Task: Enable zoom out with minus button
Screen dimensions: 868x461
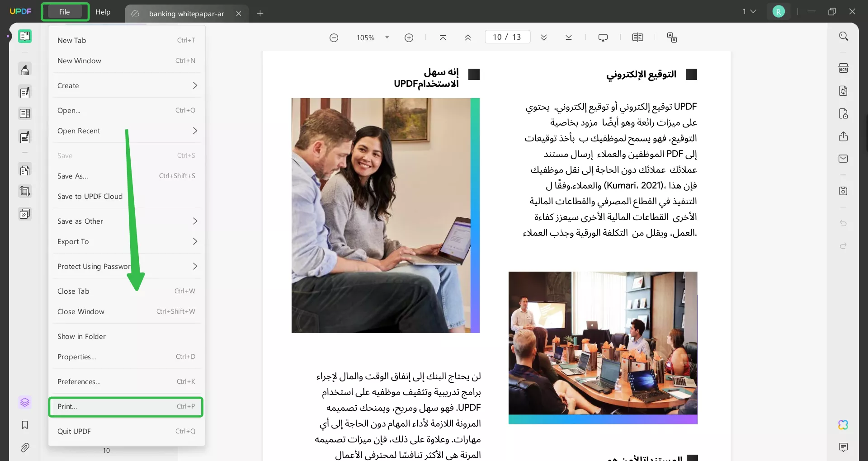Action: click(x=334, y=38)
